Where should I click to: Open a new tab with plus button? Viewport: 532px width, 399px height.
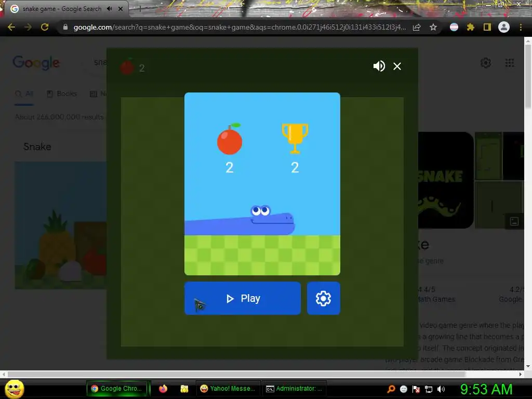[140, 9]
